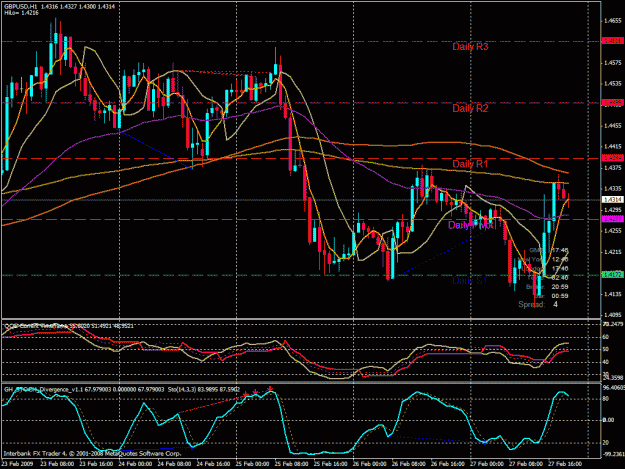Image resolution: width=625 pixels, height=469 pixels.
Task: Click the 0.00 level on stochastic scale
Action: 608,420
